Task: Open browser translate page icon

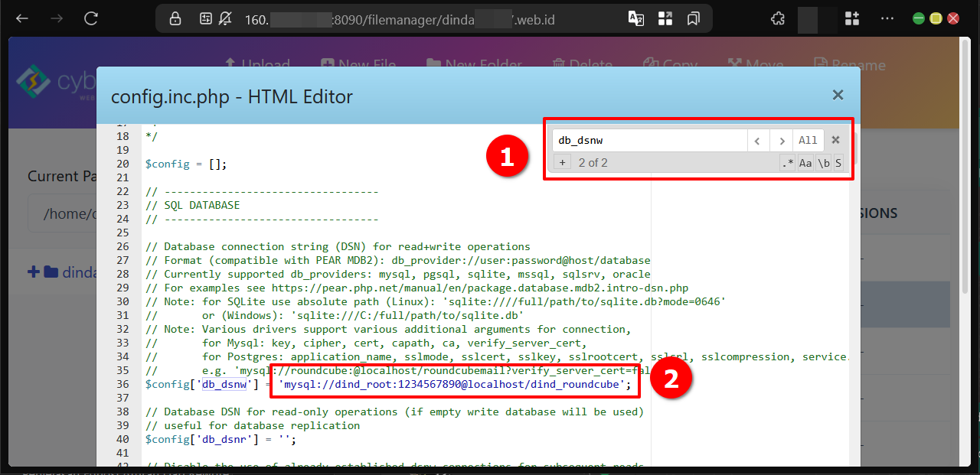Action: [636, 18]
